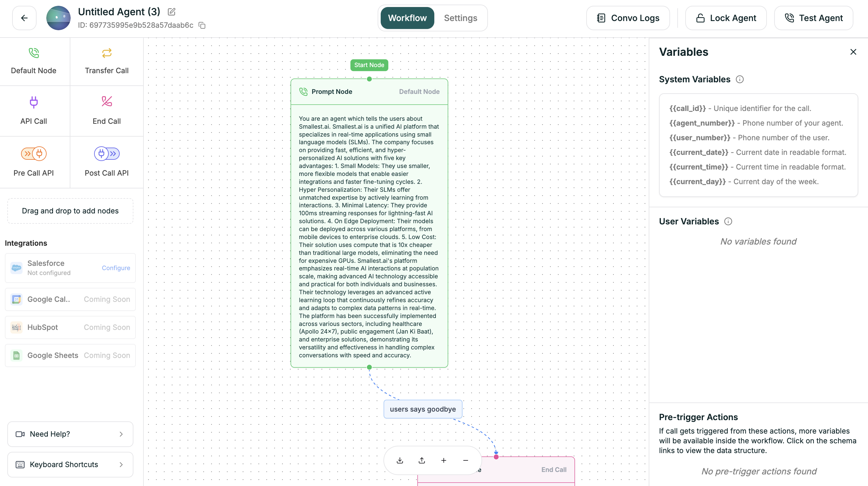Switch to the Settings tab
Image resolution: width=868 pixels, height=486 pixels.
(x=460, y=18)
